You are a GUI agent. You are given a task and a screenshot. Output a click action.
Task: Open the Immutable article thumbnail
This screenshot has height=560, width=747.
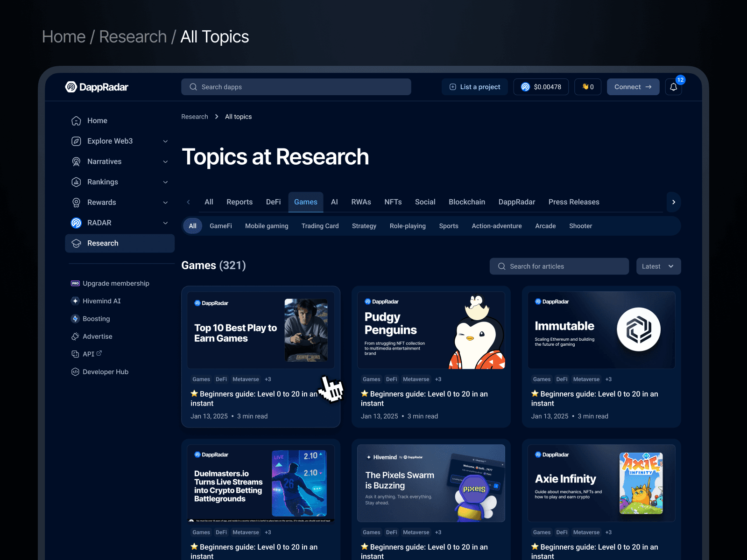pyautogui.click(x=601, y=330)
